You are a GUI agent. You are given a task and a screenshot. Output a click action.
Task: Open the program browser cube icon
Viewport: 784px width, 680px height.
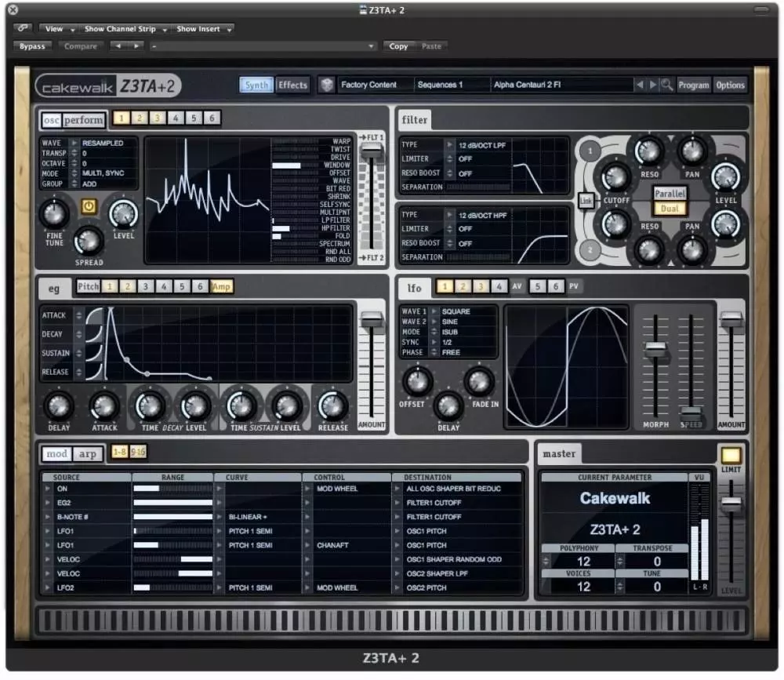(327, 85)
